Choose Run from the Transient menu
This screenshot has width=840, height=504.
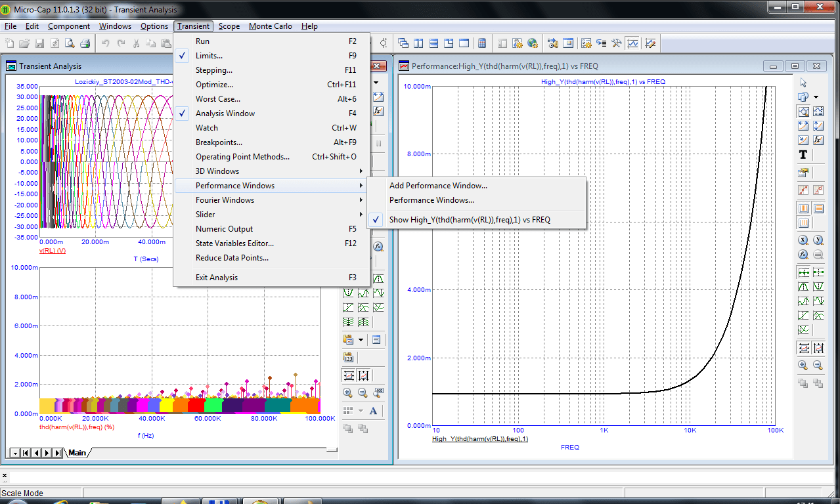272,41
